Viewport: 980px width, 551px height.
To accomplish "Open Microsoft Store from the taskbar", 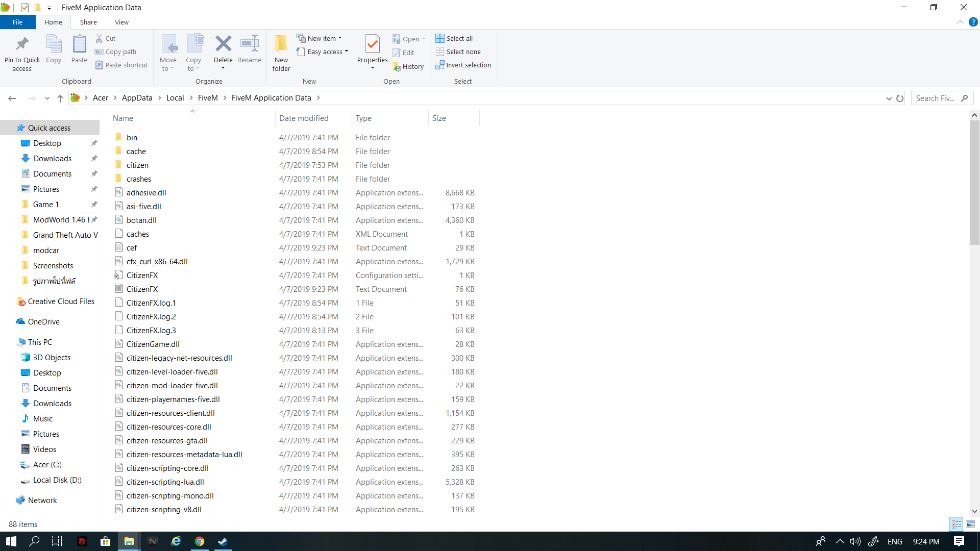I will [105, 541].
